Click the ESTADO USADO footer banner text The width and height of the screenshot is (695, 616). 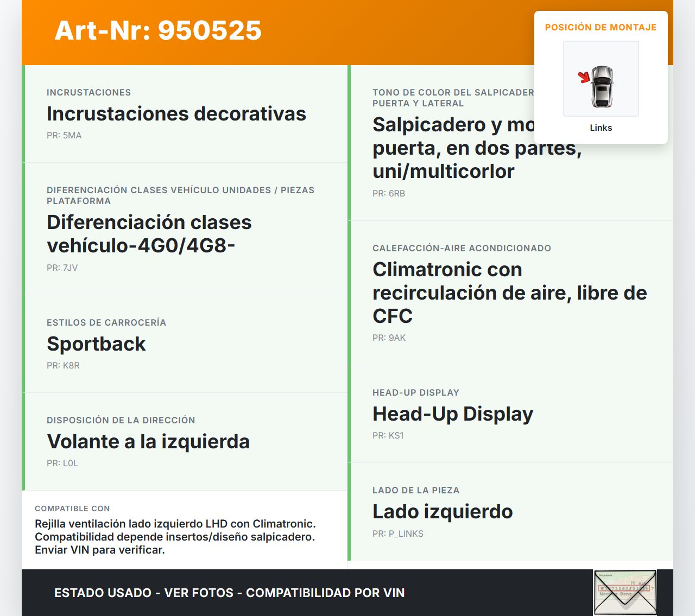click(x=229, y=593)
